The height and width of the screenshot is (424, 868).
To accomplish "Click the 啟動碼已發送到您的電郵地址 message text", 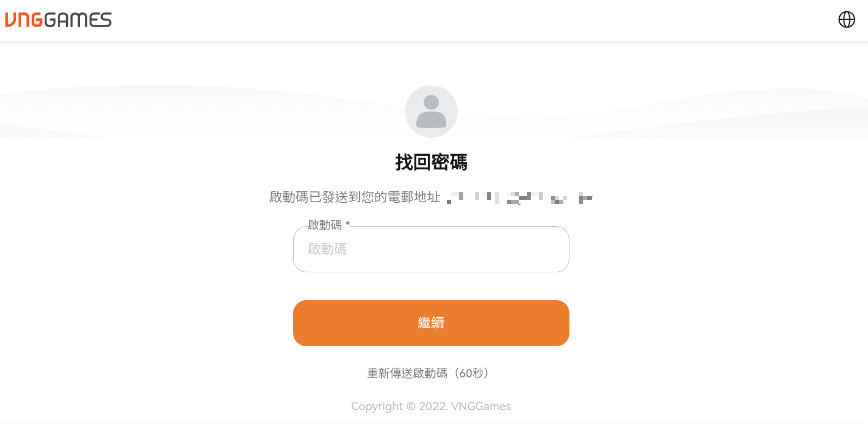I will point(354,197).
